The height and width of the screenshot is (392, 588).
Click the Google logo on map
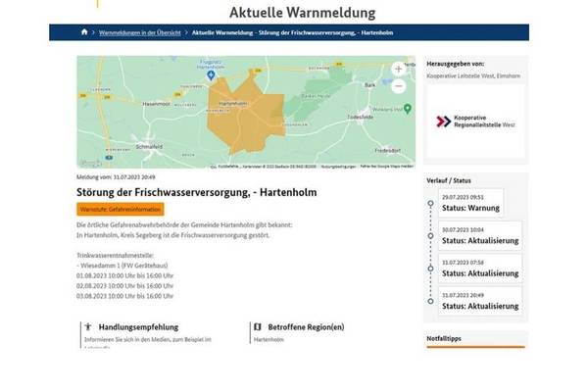coord(90,164)
